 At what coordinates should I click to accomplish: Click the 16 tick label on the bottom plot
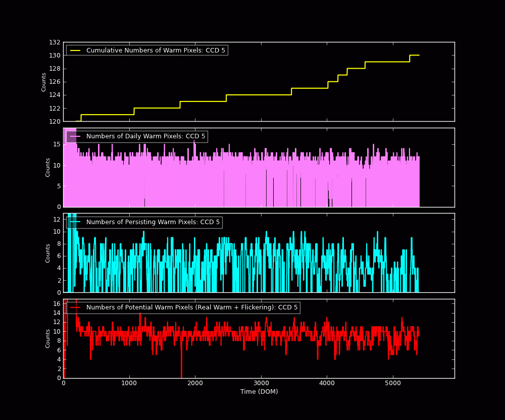[57, 303]
